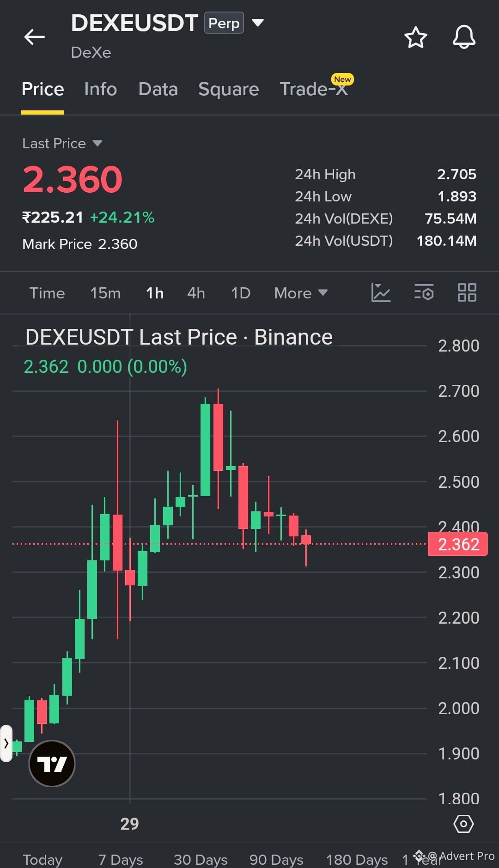Tap the Perp contract badge

pyautogui.click(x=224, y=23)
